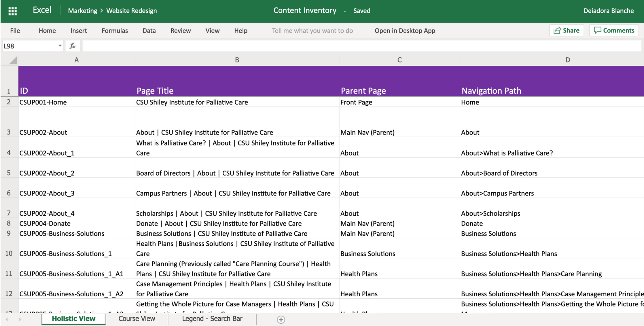
Task: Select cell CSUP004-Donate
Action: click(76, 223)
